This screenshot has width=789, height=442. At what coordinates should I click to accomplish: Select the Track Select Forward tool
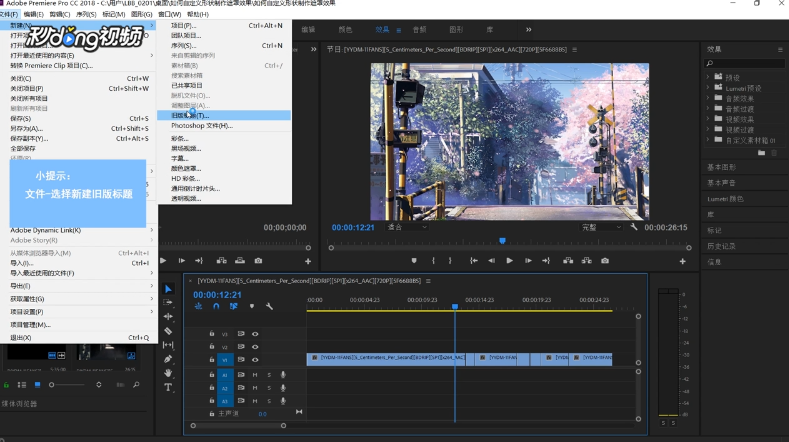168,302
